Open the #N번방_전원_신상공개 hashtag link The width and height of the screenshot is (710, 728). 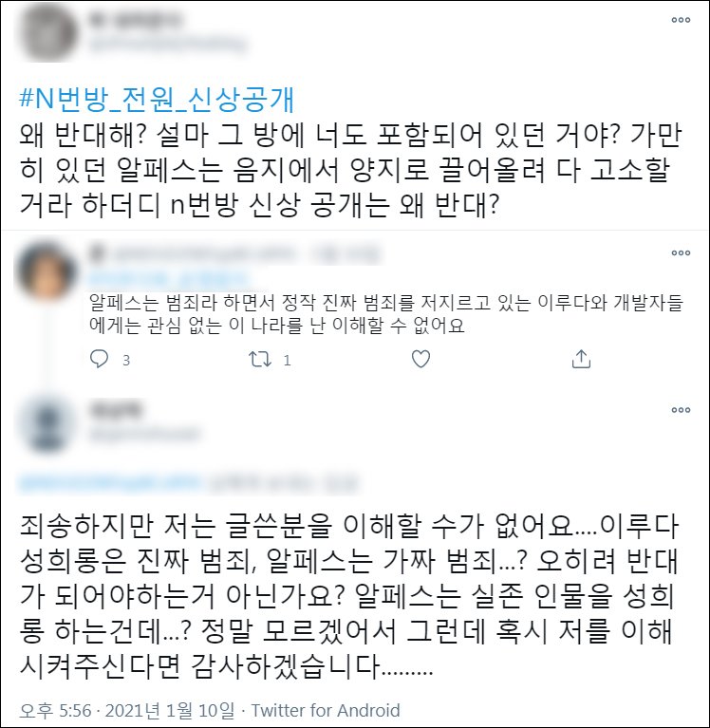tap(157, 100)
